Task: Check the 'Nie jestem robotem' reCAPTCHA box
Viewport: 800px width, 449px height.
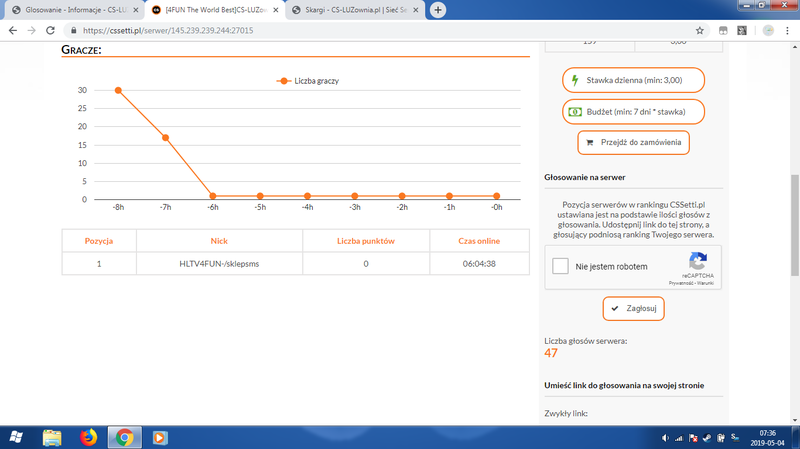Action: click(x=562, y=267)
